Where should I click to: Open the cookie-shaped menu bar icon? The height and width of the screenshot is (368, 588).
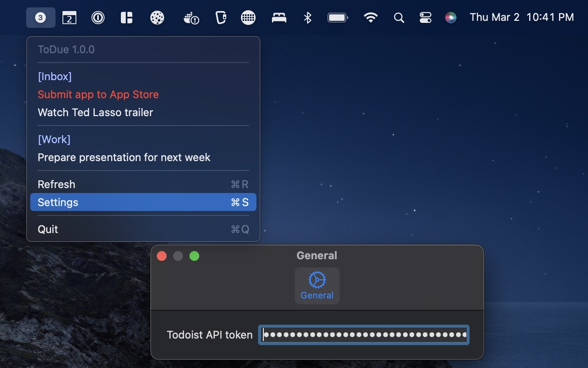(157, 18)
